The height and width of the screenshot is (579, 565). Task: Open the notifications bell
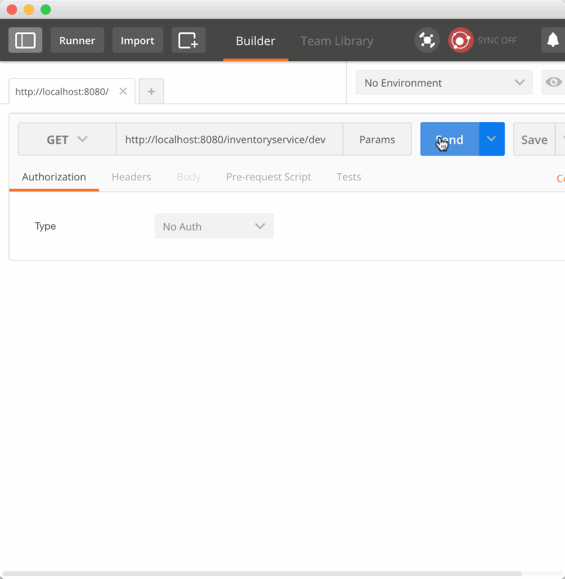tap(553, 40)
